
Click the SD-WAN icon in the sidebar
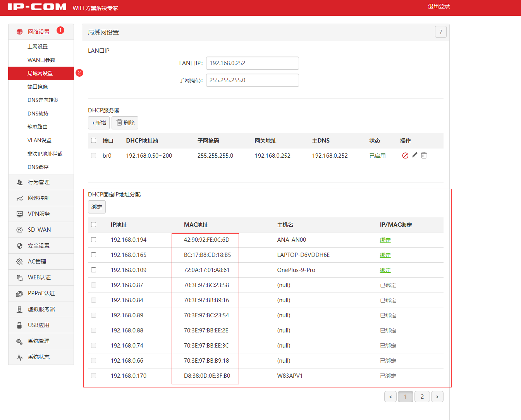[19, 230]
